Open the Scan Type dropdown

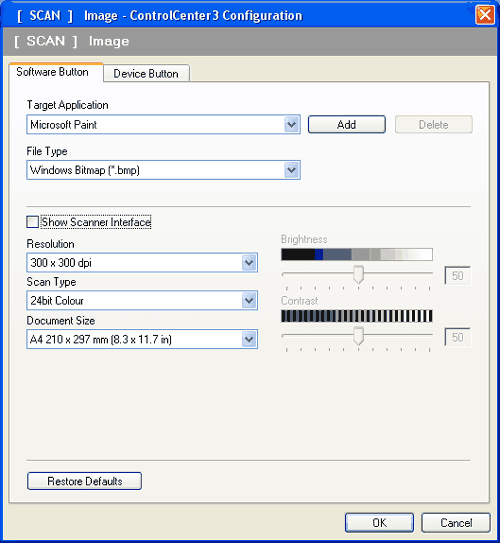coord(142,301)
